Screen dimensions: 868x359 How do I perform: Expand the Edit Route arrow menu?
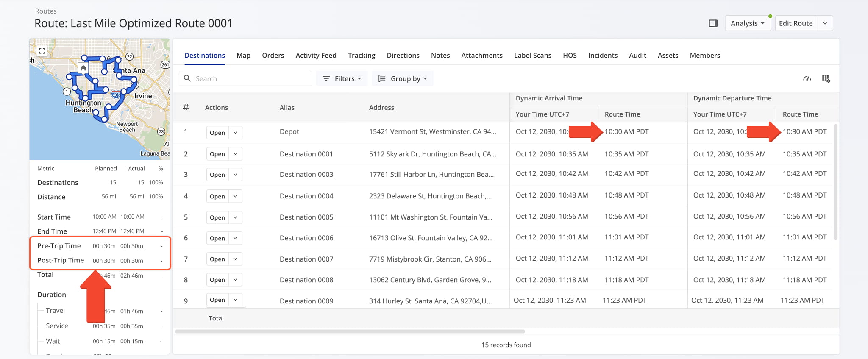[825, 23]
